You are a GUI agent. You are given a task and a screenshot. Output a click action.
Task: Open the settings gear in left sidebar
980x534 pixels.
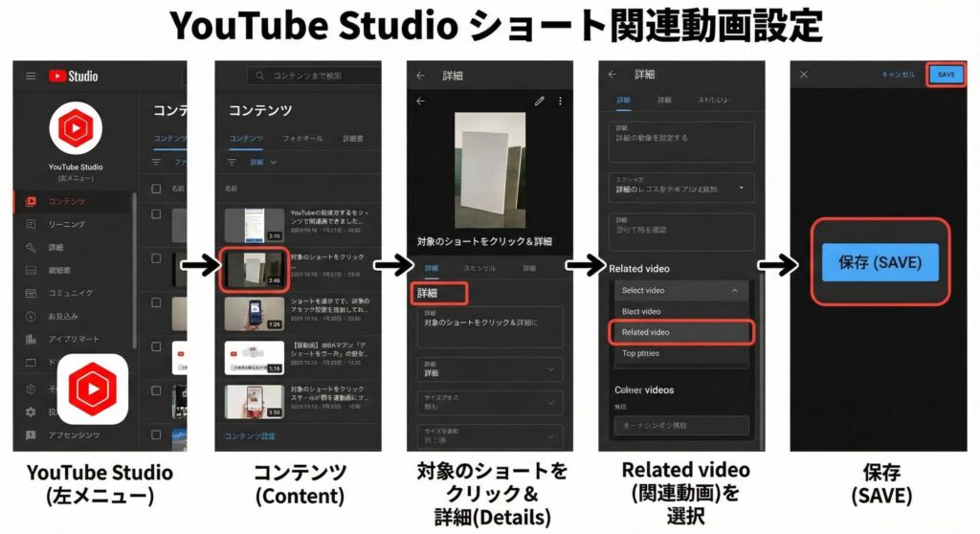pos(31,412)
